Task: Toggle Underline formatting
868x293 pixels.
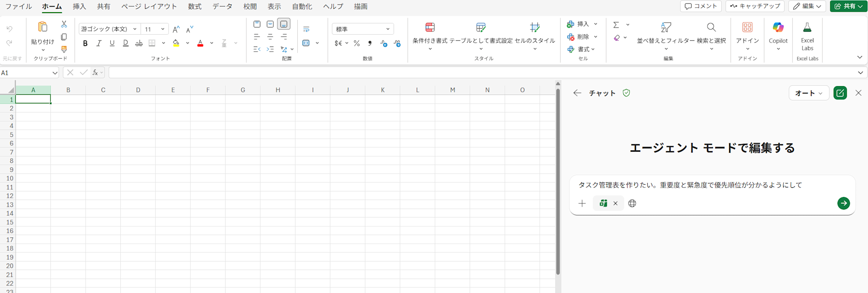Action: pyautogui.click(x=112, y=43)
